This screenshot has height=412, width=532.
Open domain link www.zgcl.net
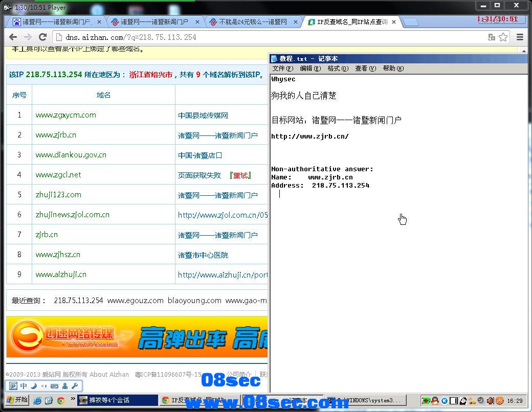(58, 175)
